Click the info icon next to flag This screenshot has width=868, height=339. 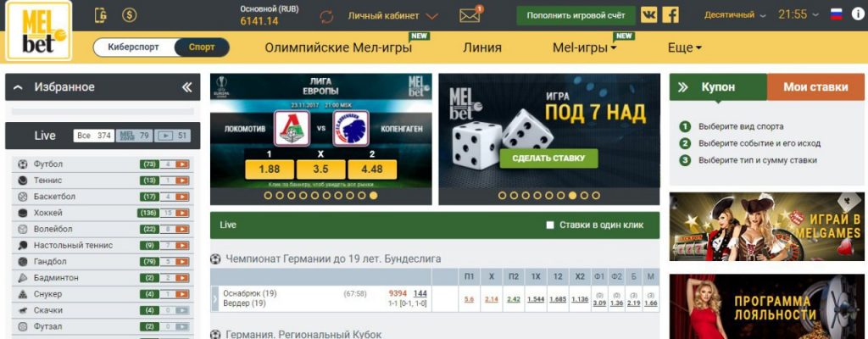click(x=854, y=14)
